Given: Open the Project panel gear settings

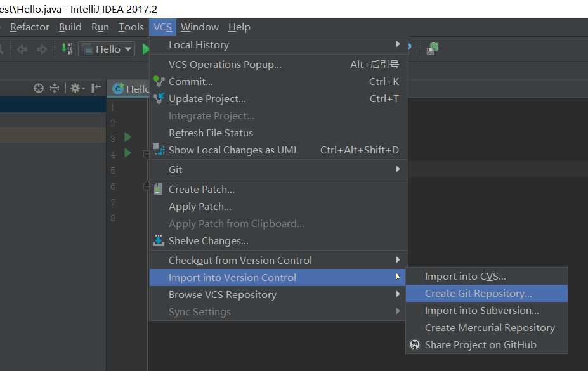Looking at the screenshot, I should (x=76, y=88).
